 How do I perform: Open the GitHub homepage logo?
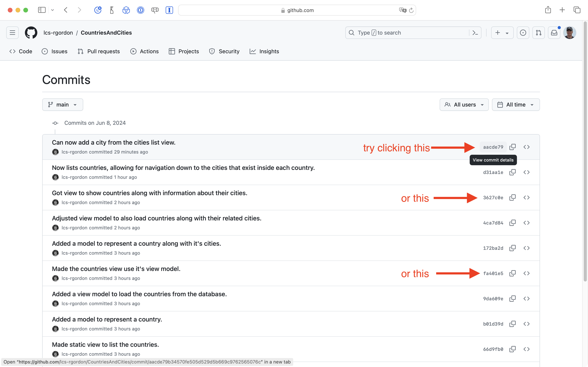(x=31, y=32)
